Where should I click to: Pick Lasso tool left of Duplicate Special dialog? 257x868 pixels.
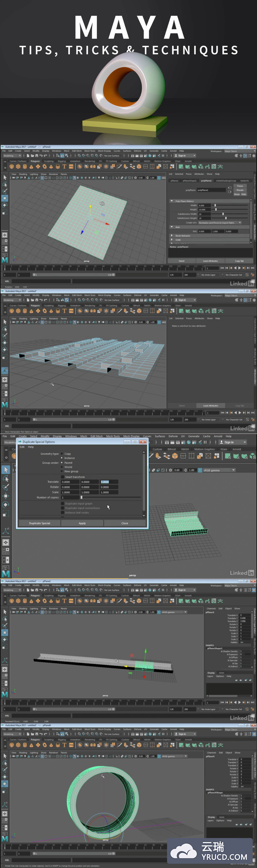tap(6, 479)
